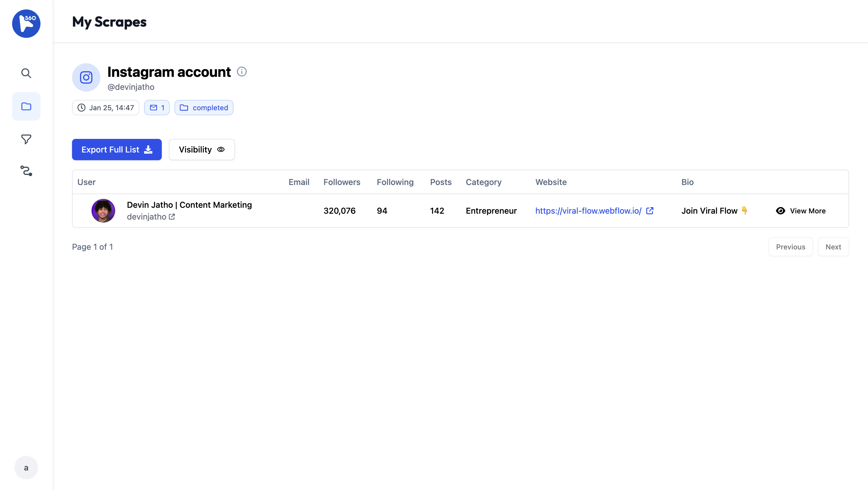Open the workflow route sidebar icon
Screen dimensions: 868x490
[26, 171]
